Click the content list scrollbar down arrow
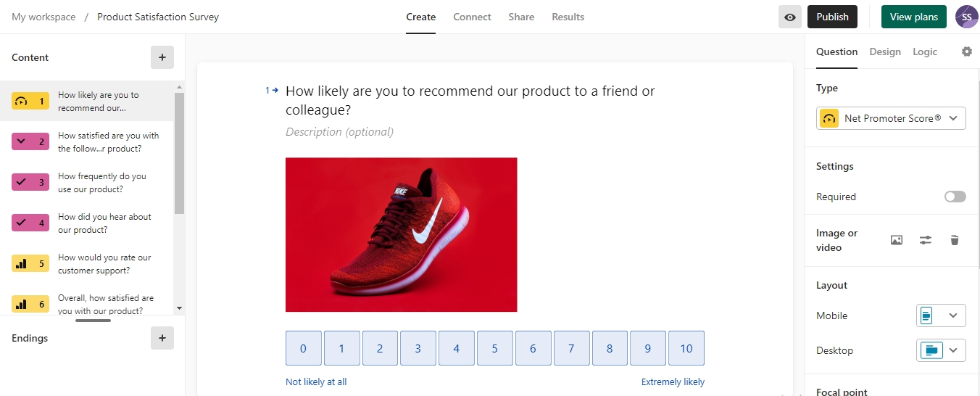The width and height of the screenshot is (980, 396). (179, 308)
